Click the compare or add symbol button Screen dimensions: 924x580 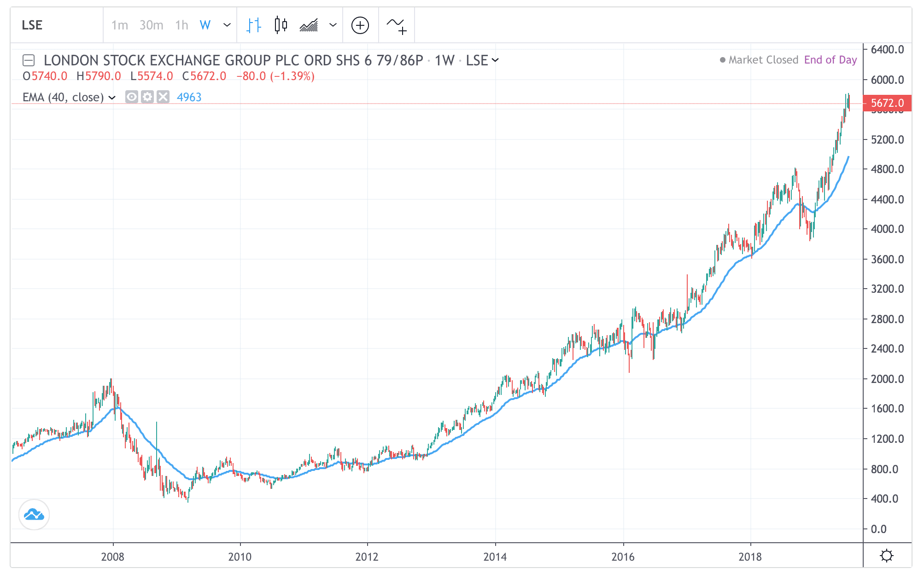[360, 25]
